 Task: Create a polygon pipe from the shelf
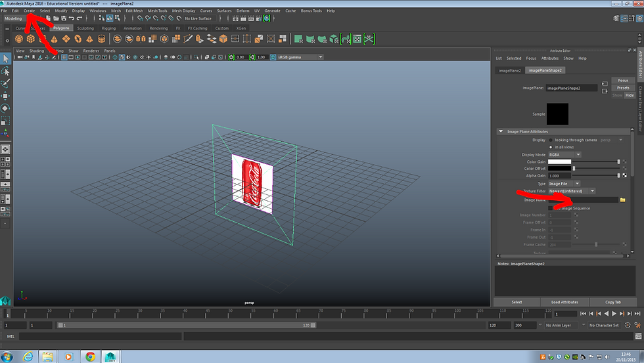pos(101,39)
